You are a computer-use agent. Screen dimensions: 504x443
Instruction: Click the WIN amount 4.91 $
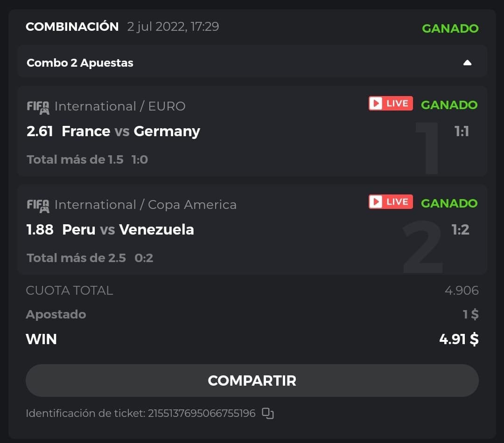coord(459,339)
